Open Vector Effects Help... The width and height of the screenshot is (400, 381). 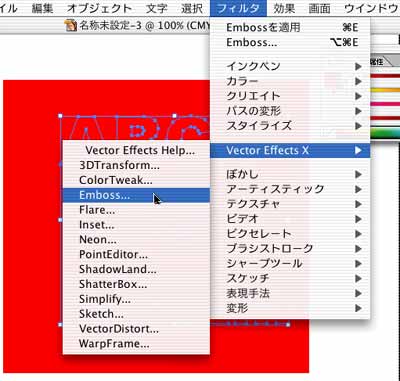(136, 150)
